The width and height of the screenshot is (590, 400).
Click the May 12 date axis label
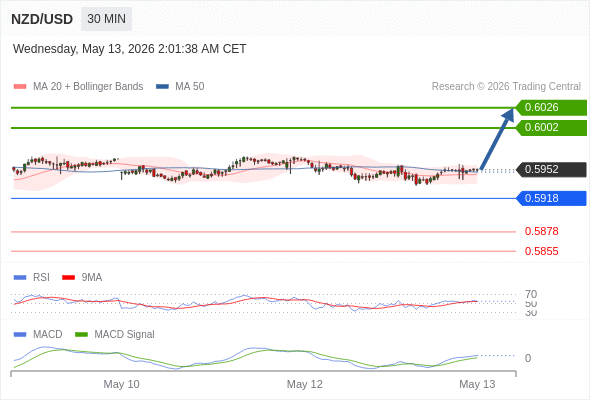304,384
